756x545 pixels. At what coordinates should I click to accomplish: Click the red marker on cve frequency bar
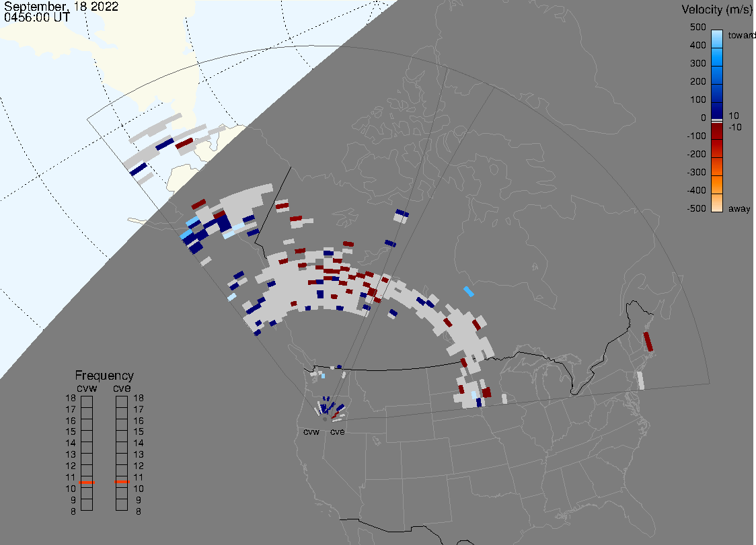tap(122, 482)
